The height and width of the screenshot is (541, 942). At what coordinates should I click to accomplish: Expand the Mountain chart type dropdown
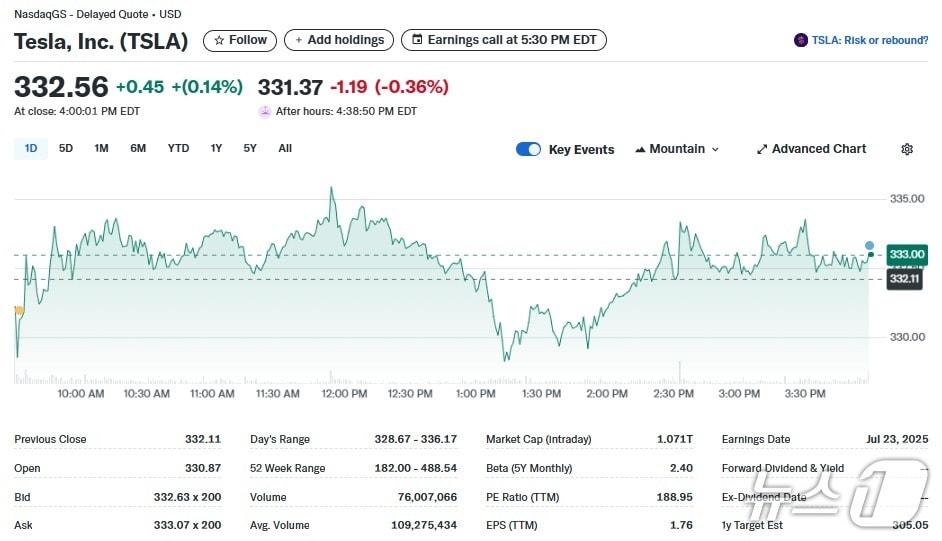(x=677, y=149)
